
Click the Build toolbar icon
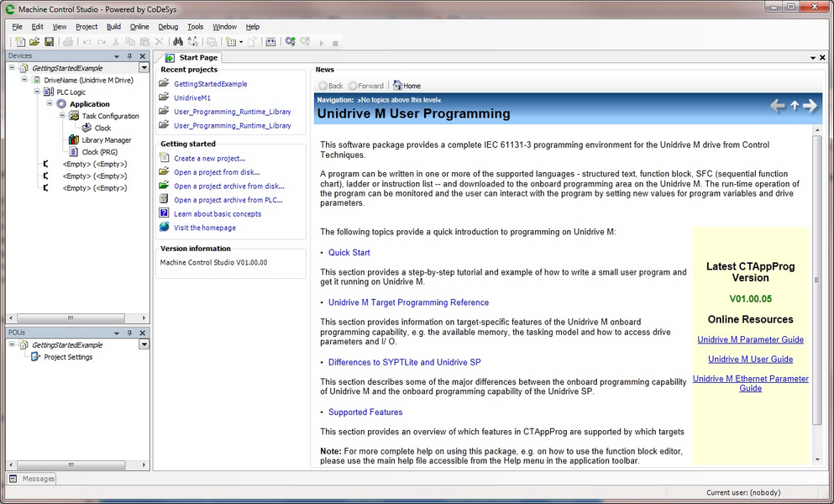(x=270, y=41)
